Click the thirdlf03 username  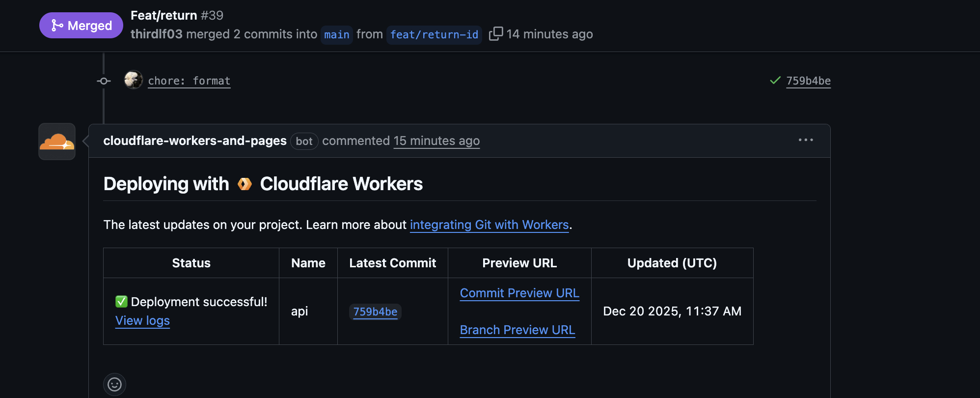tap(156, 34)
